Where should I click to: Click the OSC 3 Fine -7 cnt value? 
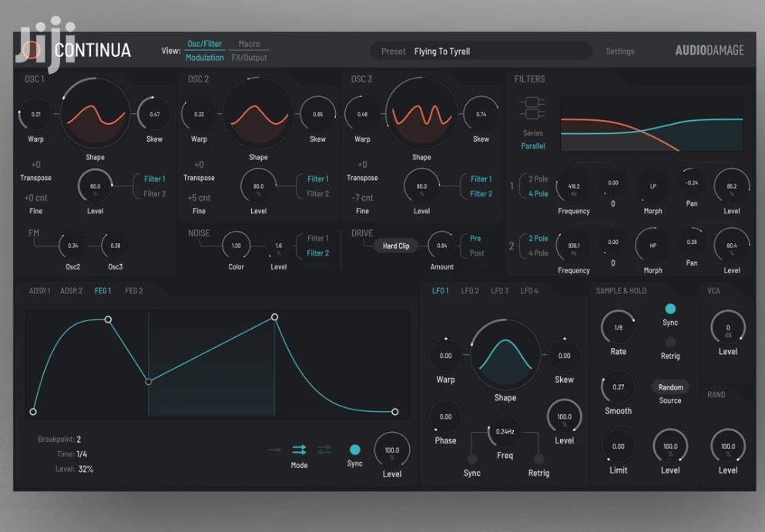(362, 198)
